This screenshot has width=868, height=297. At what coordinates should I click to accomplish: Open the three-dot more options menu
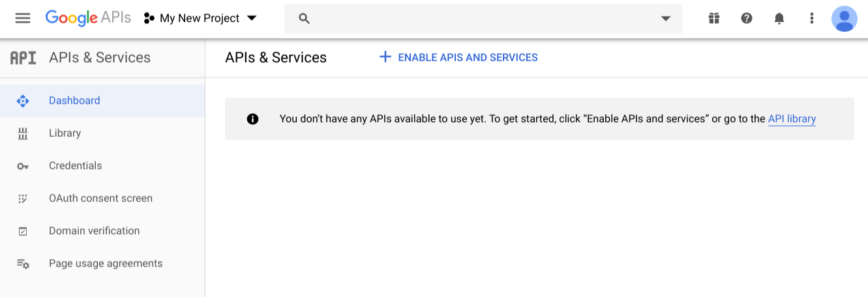812,18
